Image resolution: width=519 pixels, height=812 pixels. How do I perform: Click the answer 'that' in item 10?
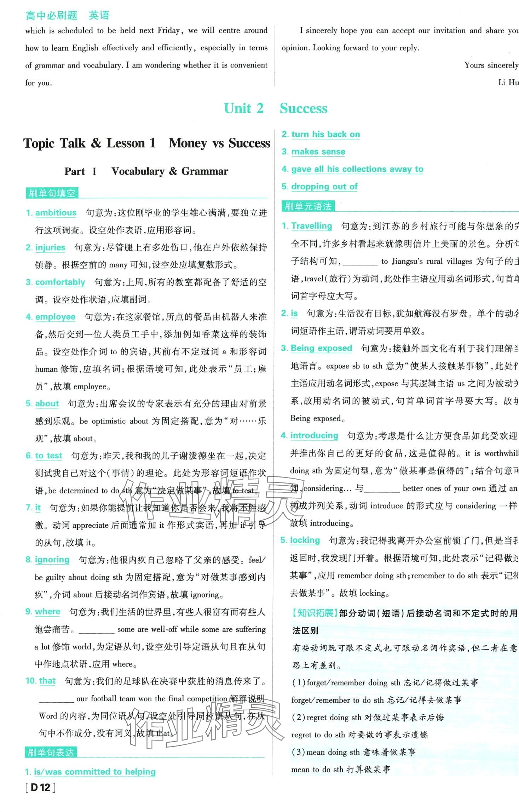pos(47,681)
